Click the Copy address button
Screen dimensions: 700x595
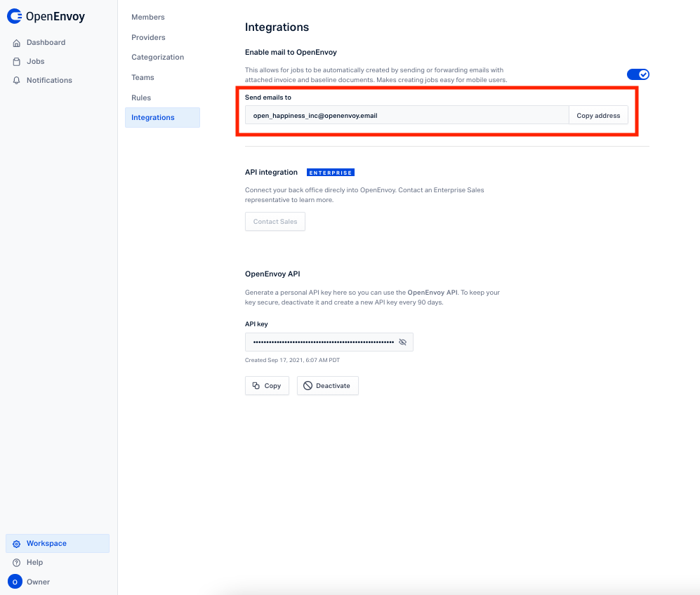(598, 115)
